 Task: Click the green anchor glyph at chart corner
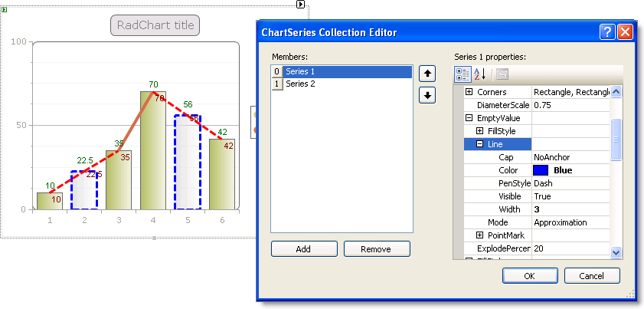coord(4,9)
